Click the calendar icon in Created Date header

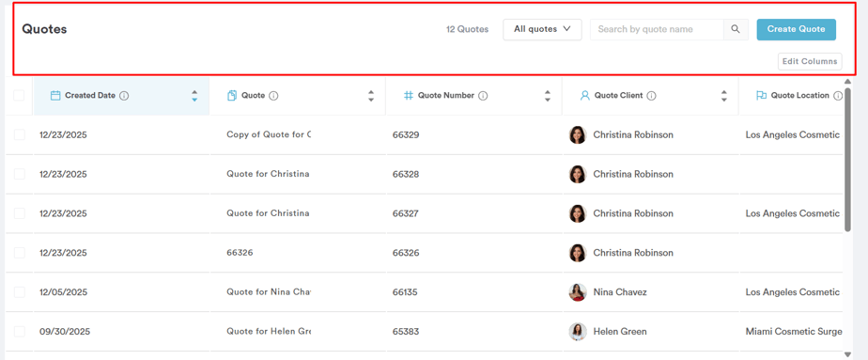click(x=55, y=96)
